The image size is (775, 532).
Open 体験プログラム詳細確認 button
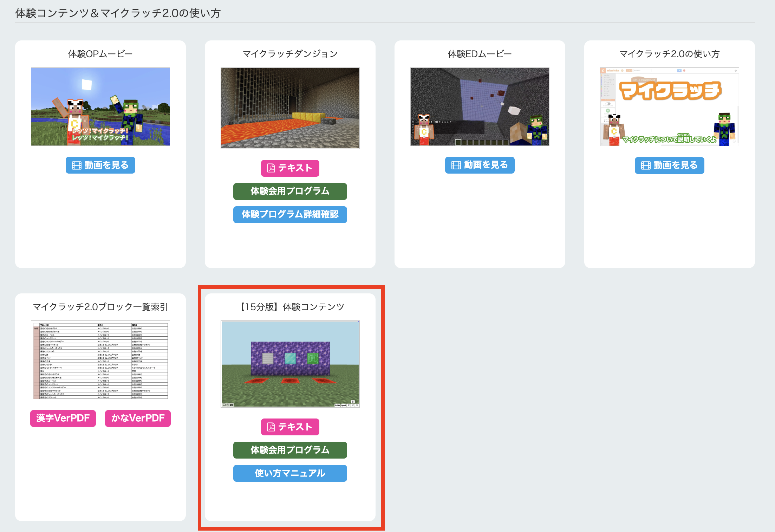[x=290, y=215]
